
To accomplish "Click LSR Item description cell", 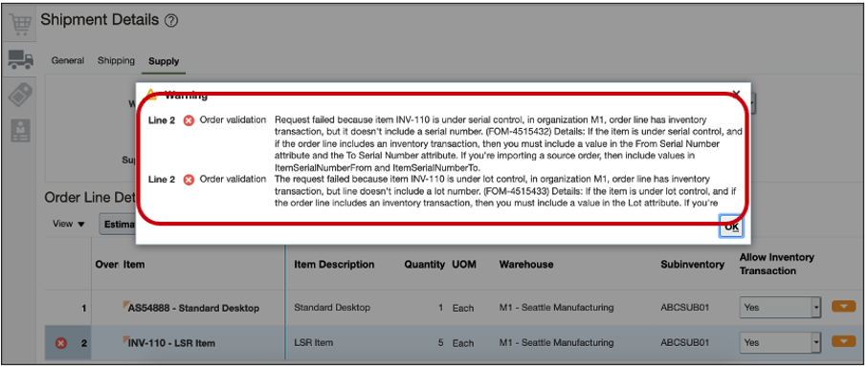I will click(313, 343).
